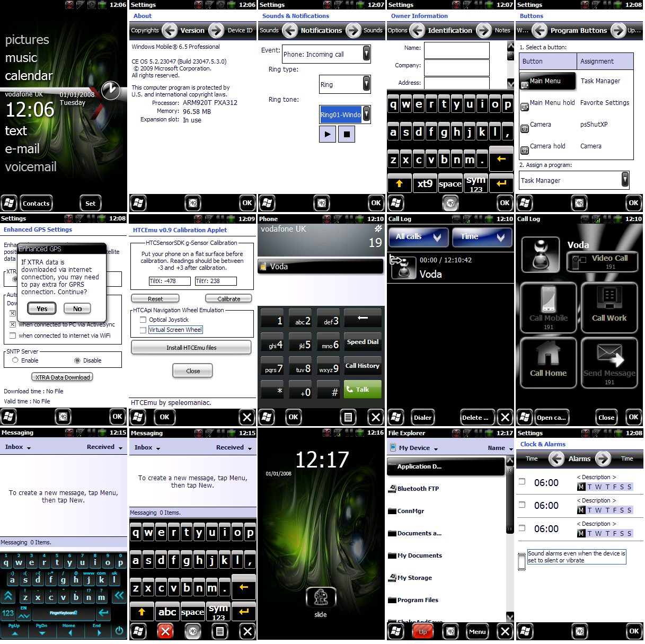The height and width of the screenshot is (644, 645).
Task: Switch to the Device ID tab
Action: [240, 31]
